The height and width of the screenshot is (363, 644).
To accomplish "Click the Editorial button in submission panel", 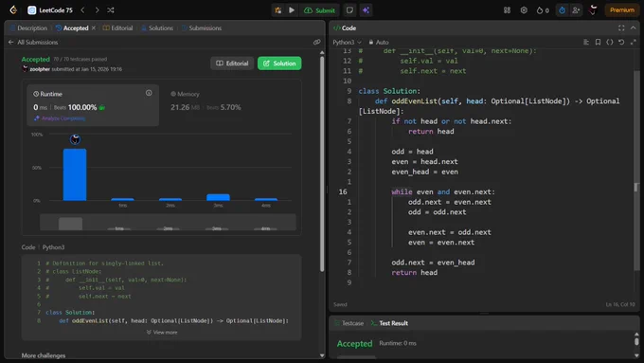I will (232, 64).
